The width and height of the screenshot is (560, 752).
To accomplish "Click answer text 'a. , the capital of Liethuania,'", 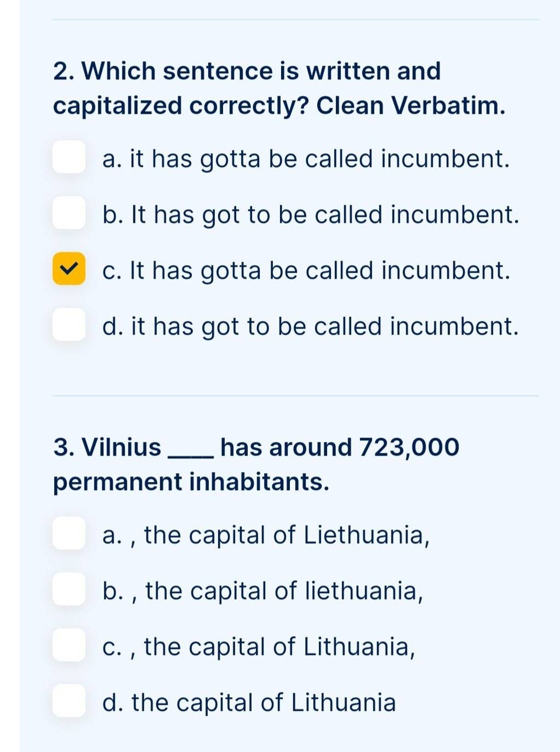I will tap(266, 535).
